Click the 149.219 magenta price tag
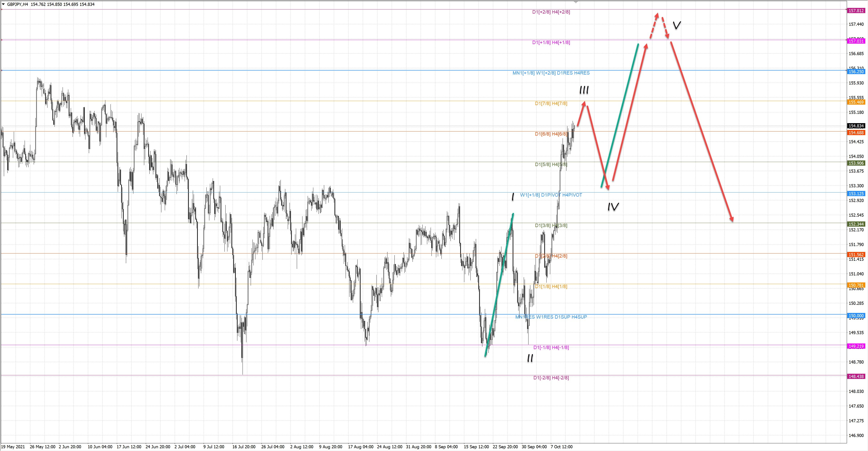The image size is (868, 451). click(x=856, y=346)
